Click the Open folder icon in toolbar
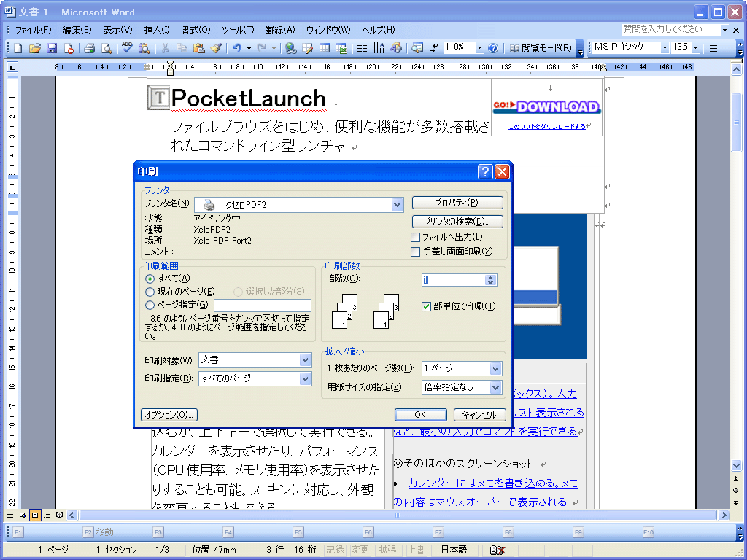 click(x=34, y=48)
